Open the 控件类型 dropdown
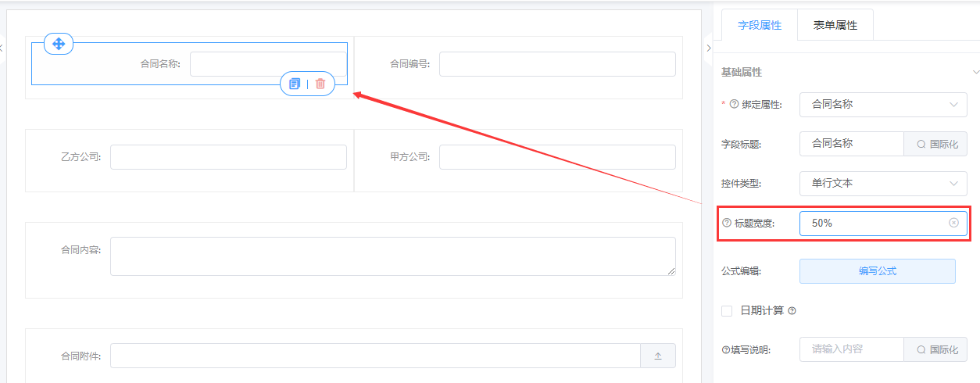This screenshot has width=980, height=383. [x=883, y=183]
